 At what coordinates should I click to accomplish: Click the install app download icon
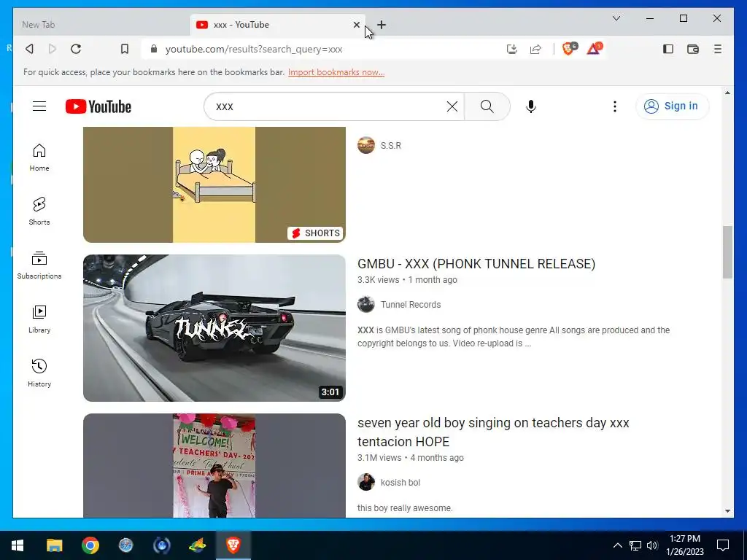(511, 49)
